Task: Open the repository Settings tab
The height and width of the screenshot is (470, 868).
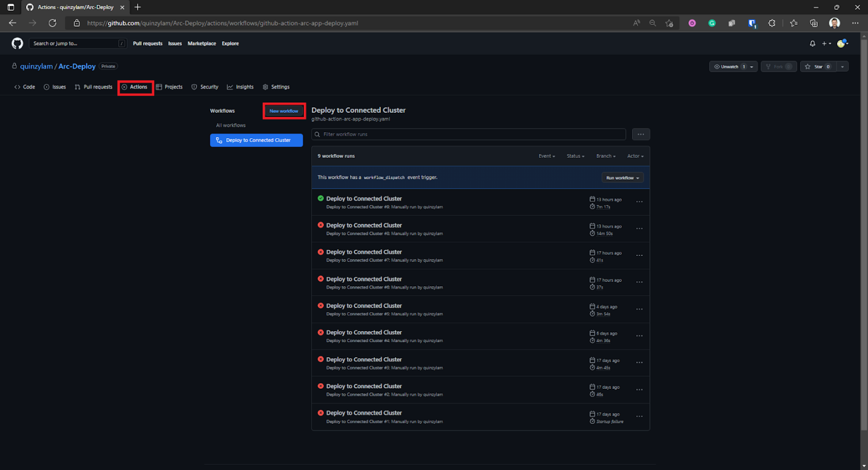Action: tap(276, 87)
